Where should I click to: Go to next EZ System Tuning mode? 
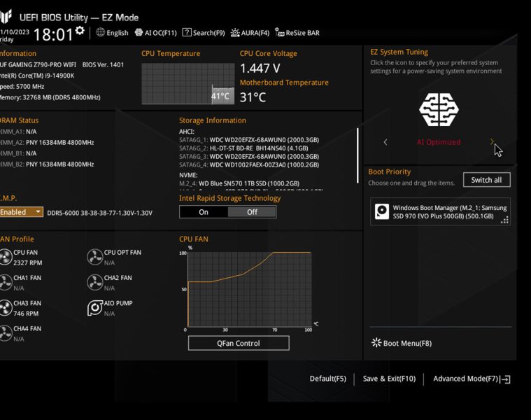[x=492, y=142]
